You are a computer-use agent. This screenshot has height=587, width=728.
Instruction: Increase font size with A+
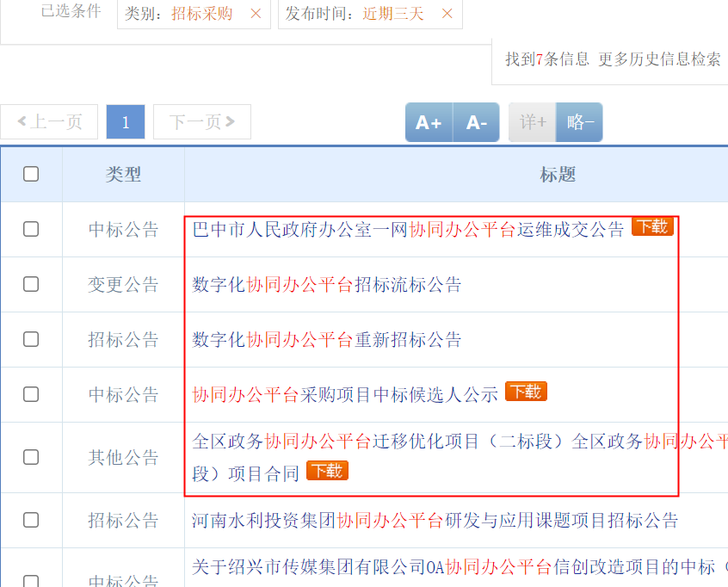pos(429,122)
